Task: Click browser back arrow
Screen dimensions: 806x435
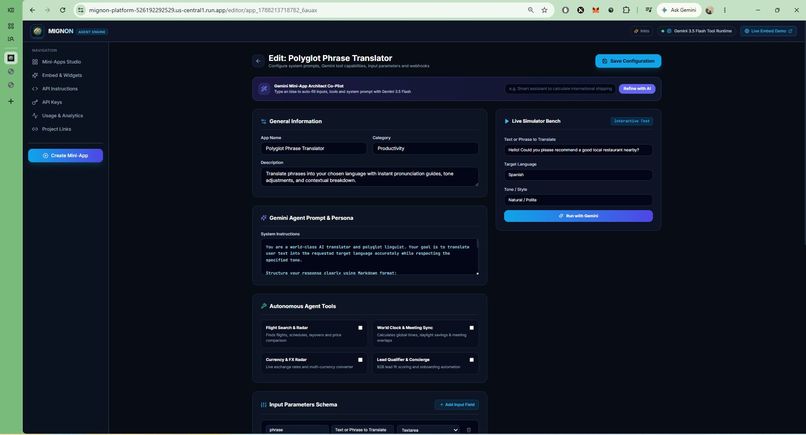Action: [x=32, y=10]
